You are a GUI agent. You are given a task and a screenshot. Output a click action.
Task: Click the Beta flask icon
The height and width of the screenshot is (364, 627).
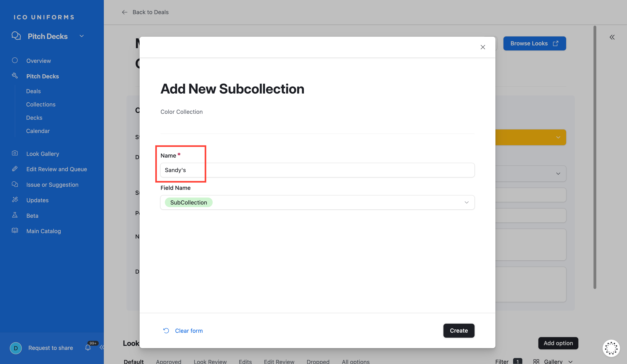coord(15,215)
